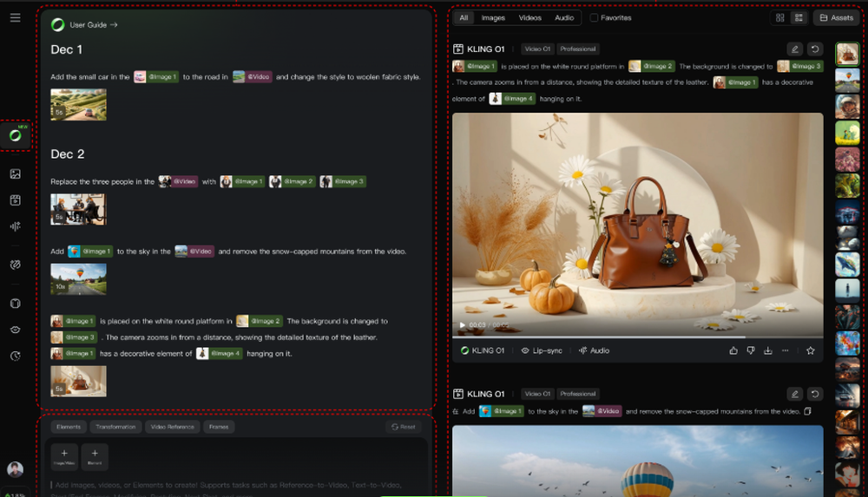
Task: Enable the Favorites checkbox
Action: tap(594, 17)
